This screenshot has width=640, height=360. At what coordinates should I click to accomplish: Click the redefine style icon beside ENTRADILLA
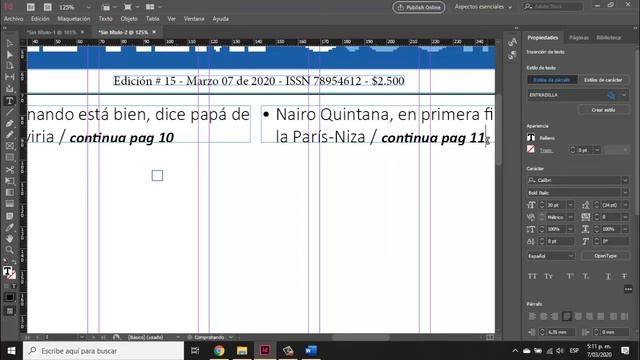click(x=611, y=96)
